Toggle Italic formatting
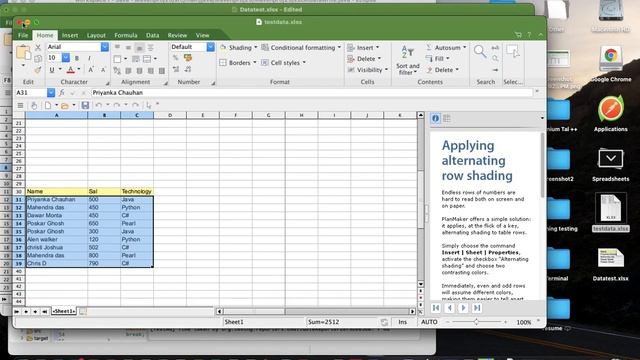The height and width of the screenshot is (360, 640). 89,58
